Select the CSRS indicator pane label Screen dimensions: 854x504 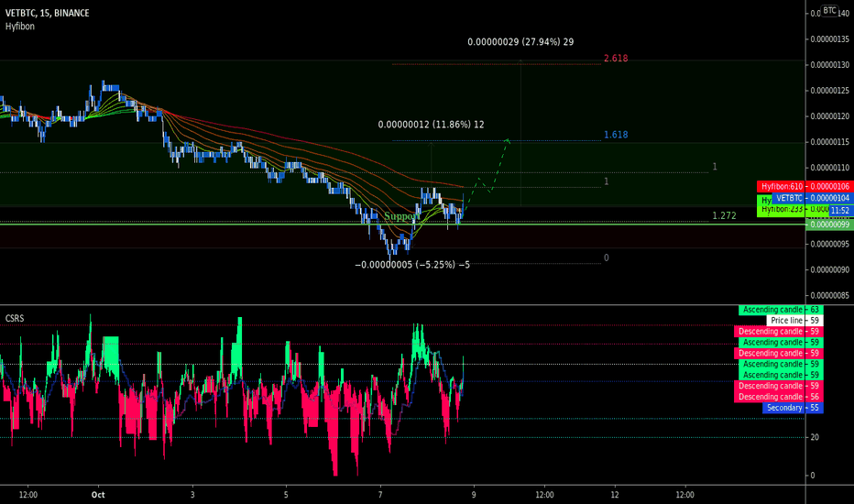[x=15, y=318]
